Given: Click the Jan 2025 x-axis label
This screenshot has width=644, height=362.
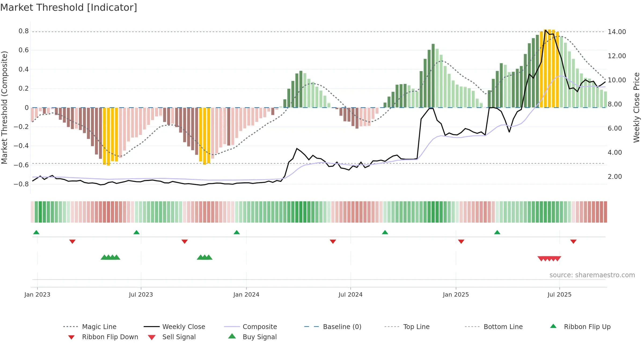Looking at the screenshot, I should point(456,295).
